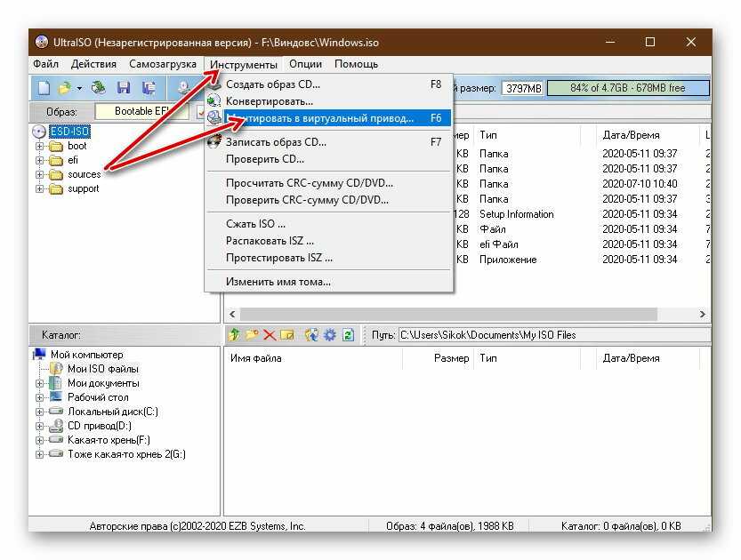Open the Действия menu
The height and width of the screenshot is (560, 741).
pyautogui.click(x=93, y=64)
